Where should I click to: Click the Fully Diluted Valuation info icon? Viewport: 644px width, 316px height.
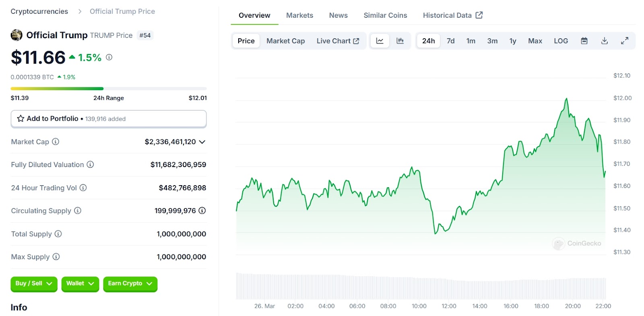91,165
